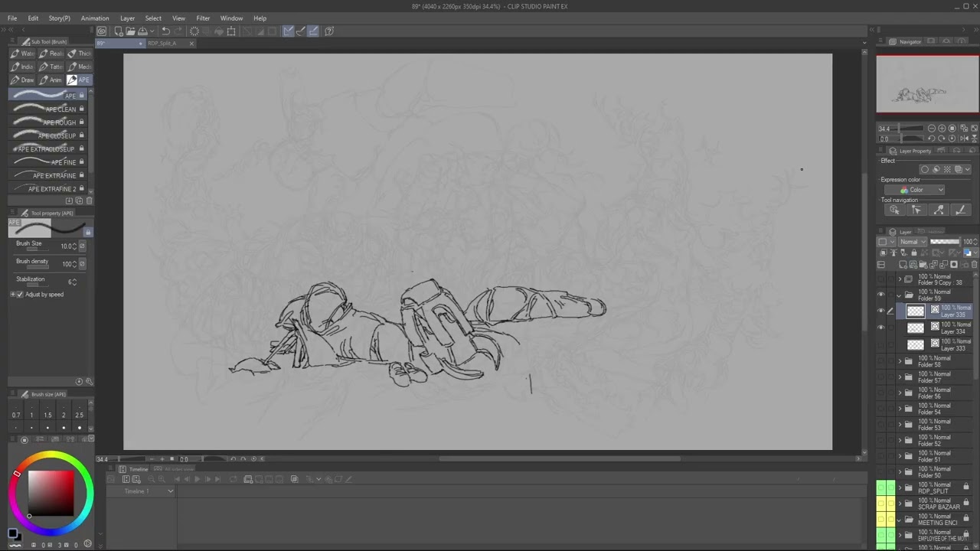This screenshot has width=980, height=551.
Task: Open the save options dropdown arrow in command bar
Action: tap(152, 31)
